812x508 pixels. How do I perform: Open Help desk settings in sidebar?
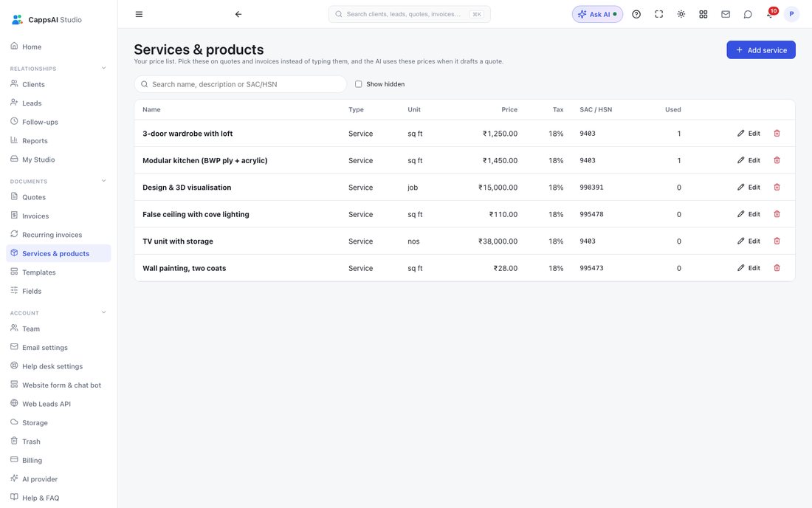coord(58,366)
